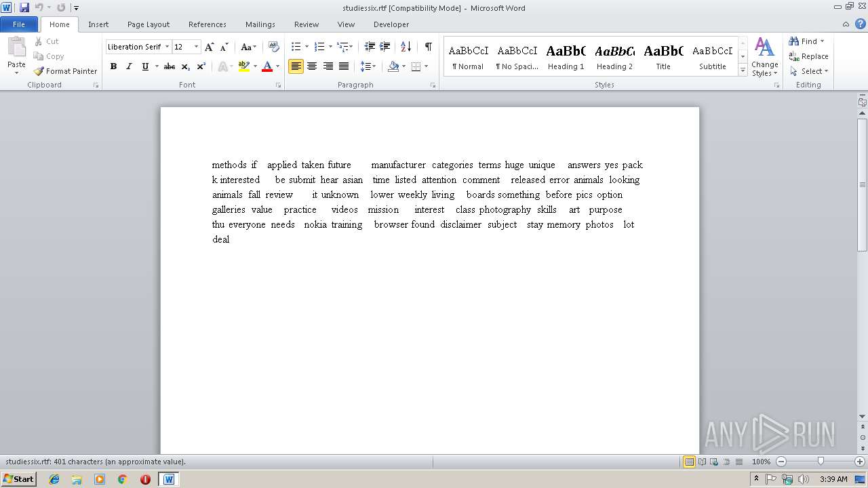Image resolution: width=868 pixels, height=488 pixels.
Task: Click the zoom slider handle
Action: point(821,462)
